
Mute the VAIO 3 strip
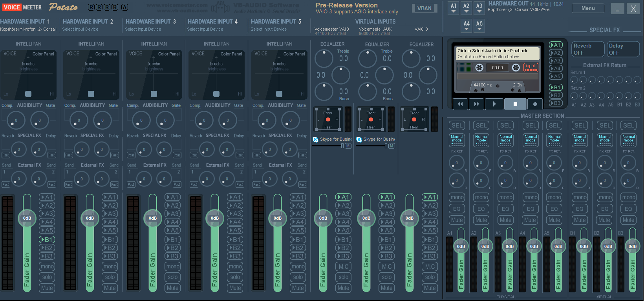point(430,288)
